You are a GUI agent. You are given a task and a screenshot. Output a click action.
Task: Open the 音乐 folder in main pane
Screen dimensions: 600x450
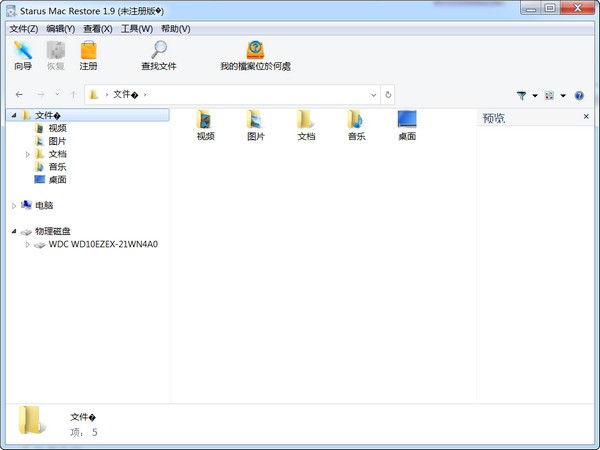[x=357, y=126]
